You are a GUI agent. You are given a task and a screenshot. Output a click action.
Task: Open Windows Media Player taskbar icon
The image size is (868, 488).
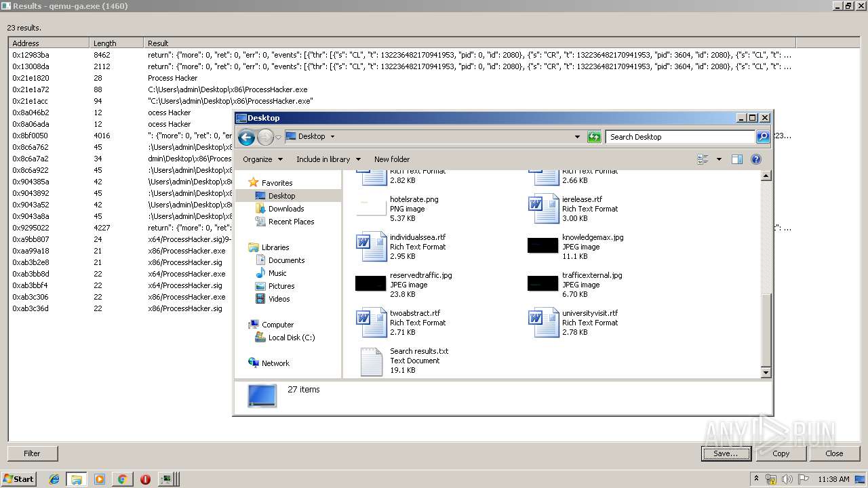[100, 479]
